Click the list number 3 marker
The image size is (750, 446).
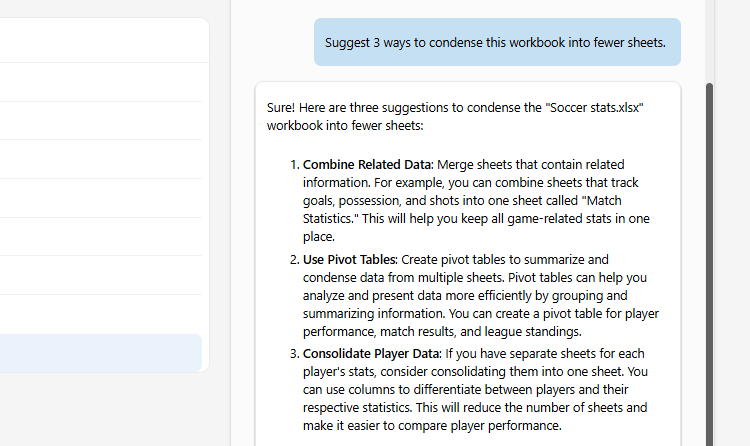[x=294, y=354]
